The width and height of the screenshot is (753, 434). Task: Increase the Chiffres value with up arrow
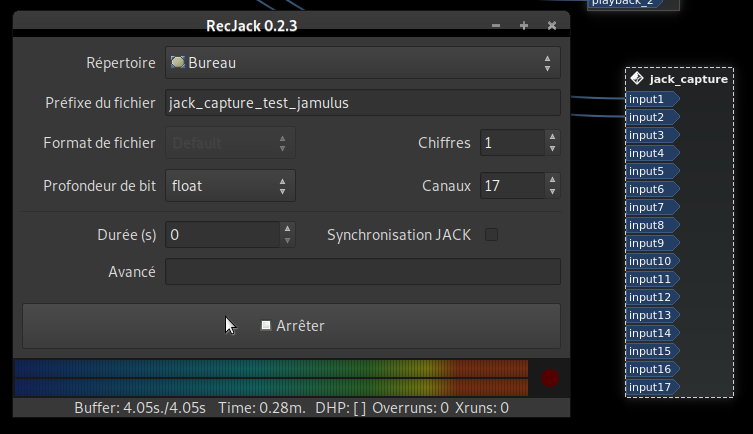click(x=552, y=136)
